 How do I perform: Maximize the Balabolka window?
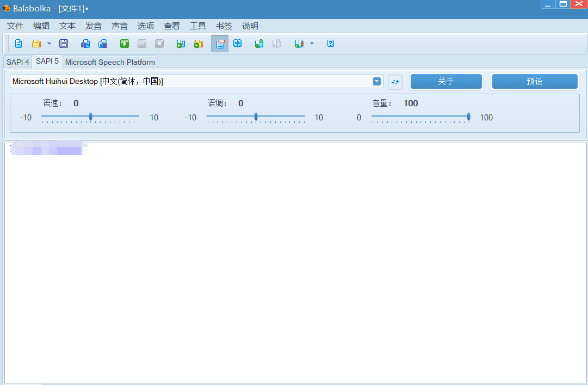point(563,4)
